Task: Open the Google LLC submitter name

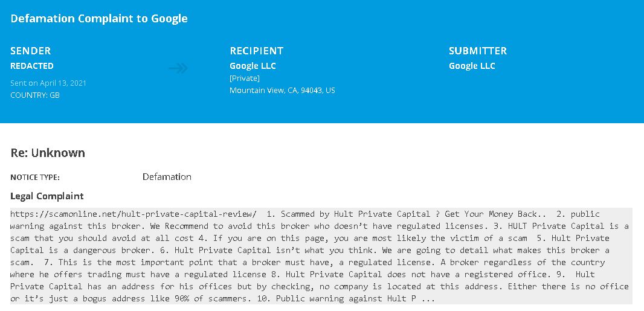Action: (472, 66)
